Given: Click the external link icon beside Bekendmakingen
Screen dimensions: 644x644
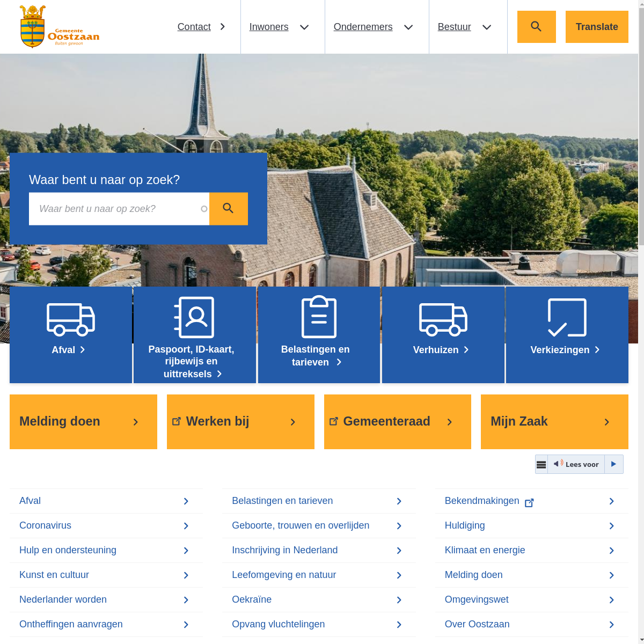Looking at the screenshot, I should (529, 502).
